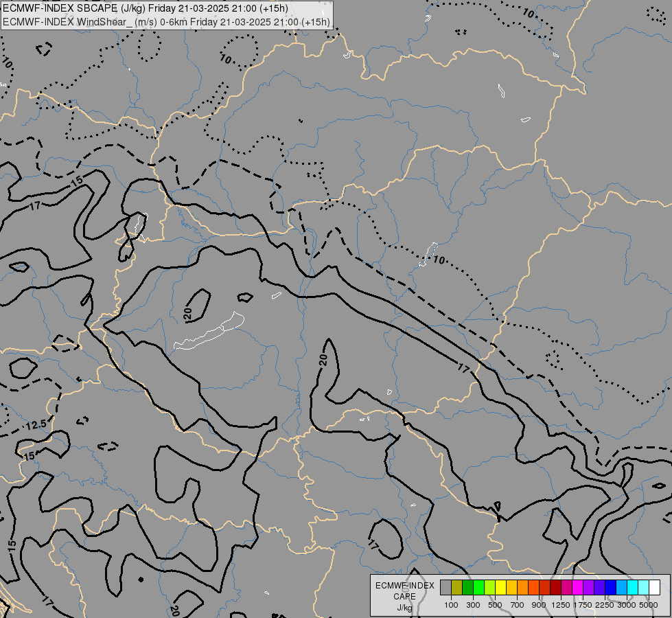
Task: Click the "12.5" contour label
Action: pos(36,425)
